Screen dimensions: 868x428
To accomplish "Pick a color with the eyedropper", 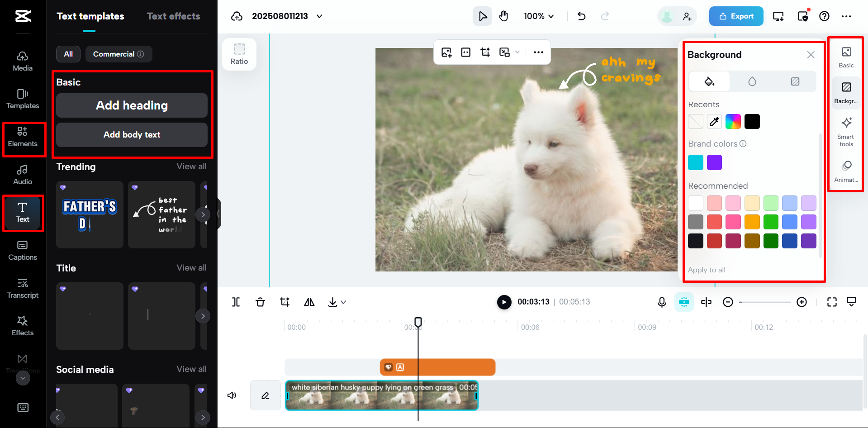I will tap(714, 121).
